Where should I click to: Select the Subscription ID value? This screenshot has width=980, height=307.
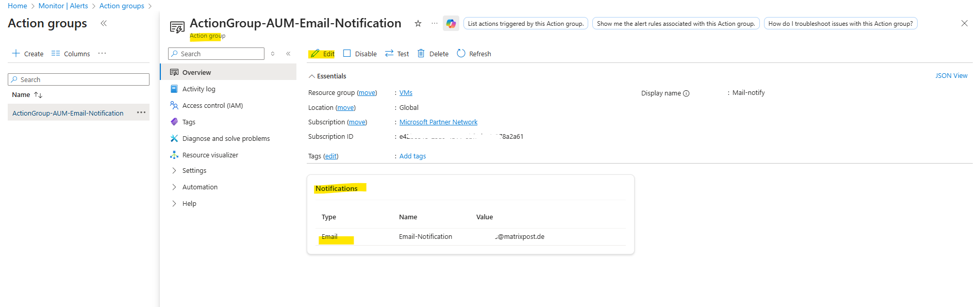(x=461, y=137)
